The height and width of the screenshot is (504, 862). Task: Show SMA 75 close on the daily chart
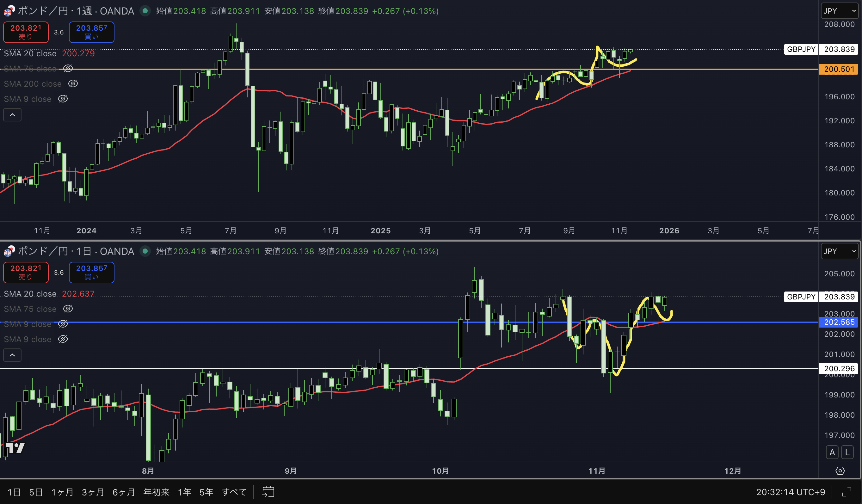coord(68,309)
